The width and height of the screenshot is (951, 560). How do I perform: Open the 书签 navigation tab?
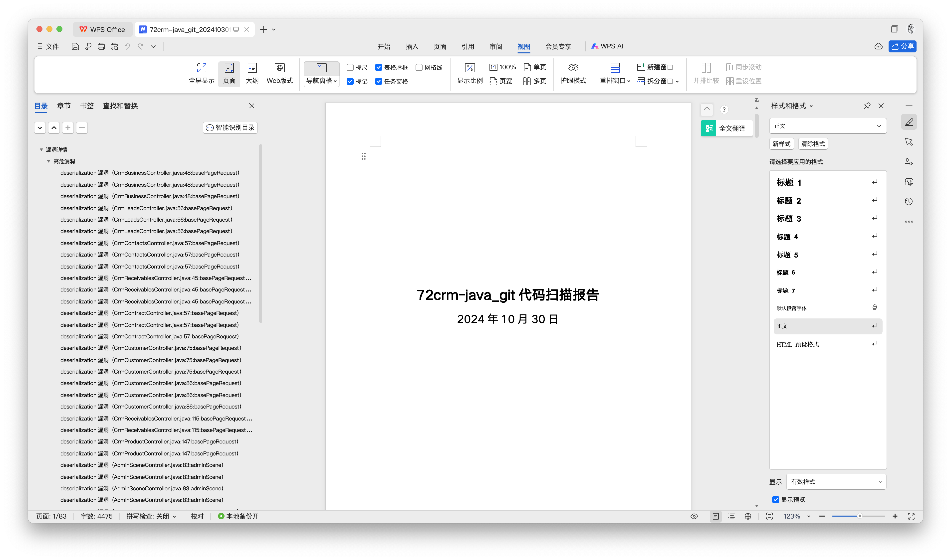click(86, 106)
